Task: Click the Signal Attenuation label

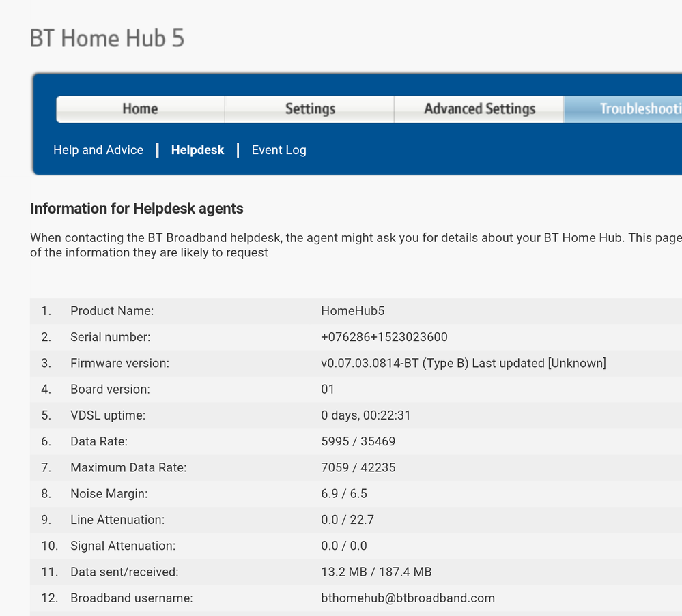Action: (123, 546)
